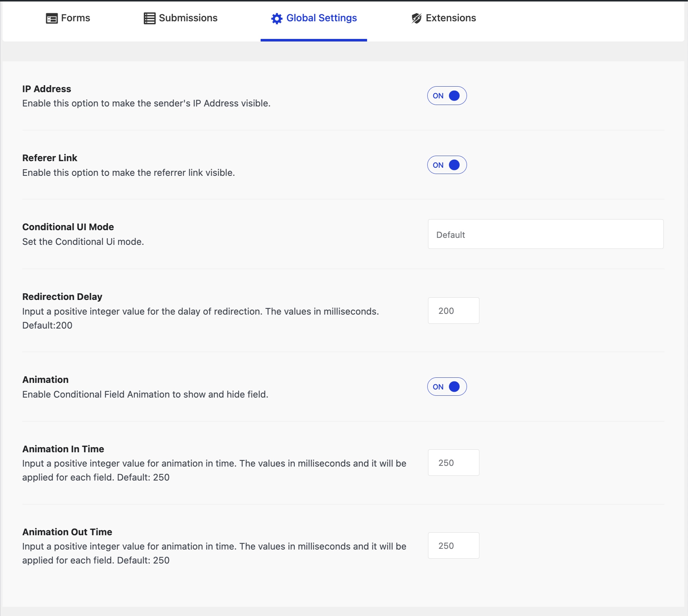688x616 pixels.
Task: Open the Forms tab
Action: (x=68, y=18)
